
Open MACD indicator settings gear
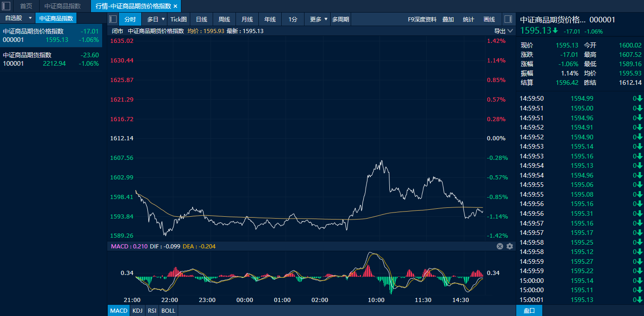[509, 246]
